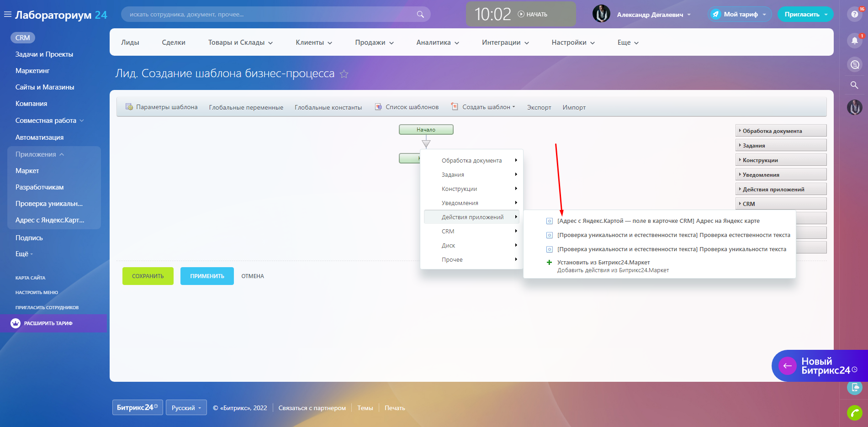Viewport: 868px width, 427px height.
Task: Start the work timer play icon
Action: pos(521,14)
